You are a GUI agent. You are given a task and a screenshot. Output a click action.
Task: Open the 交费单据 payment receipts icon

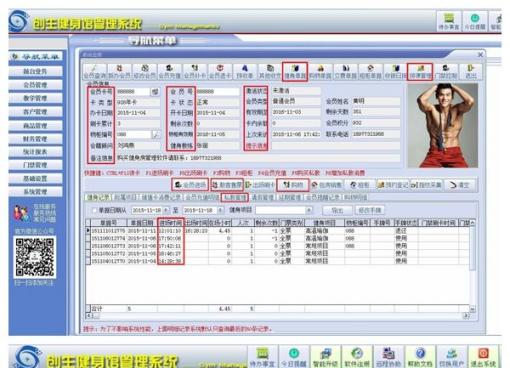[345, 71]
